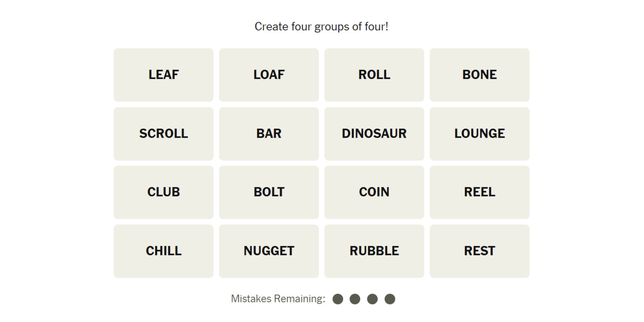The height and width of the screenshot is (322, 644).
Task: Select the BOLT word tile
Action: [269, 192]
